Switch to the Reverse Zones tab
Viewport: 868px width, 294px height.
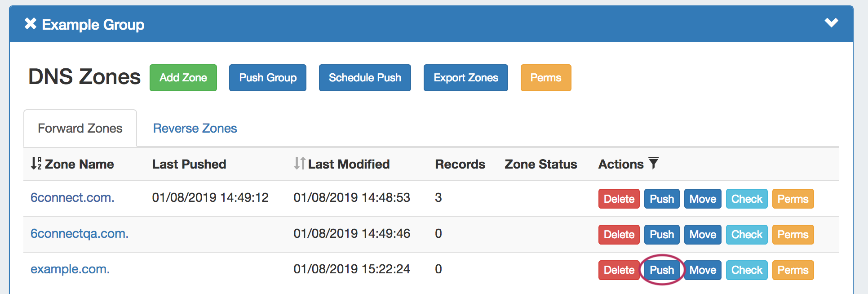click(x=195, y=129)
